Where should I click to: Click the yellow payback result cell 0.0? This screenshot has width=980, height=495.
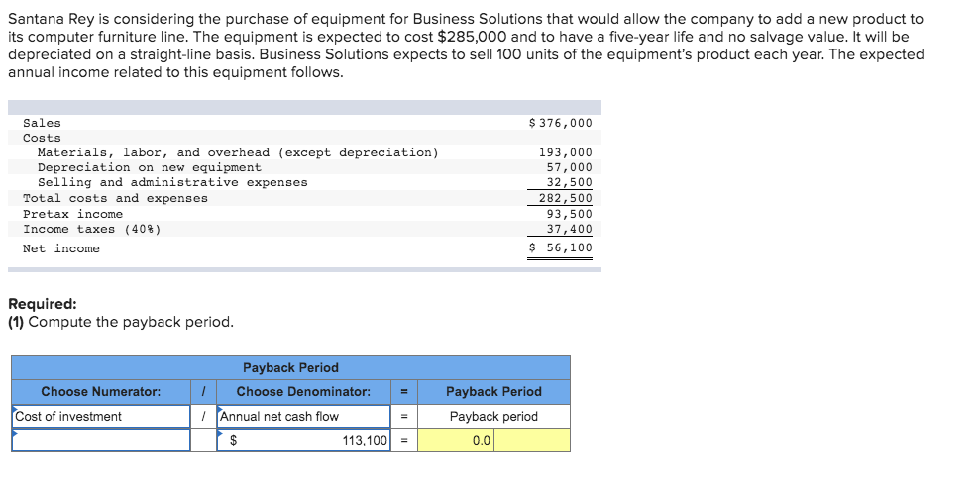[456, 441]
